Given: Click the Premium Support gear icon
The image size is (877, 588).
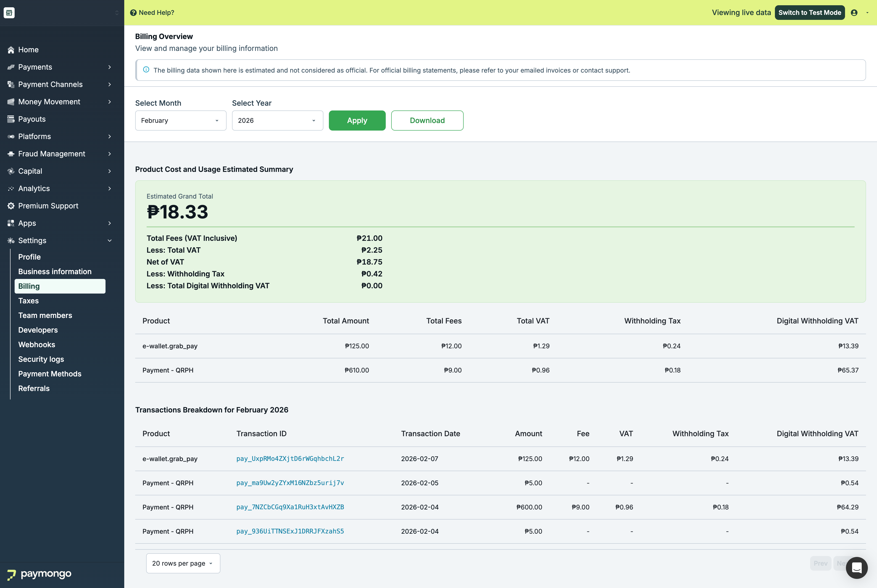Looking at the screenshot, I should click(x=11, y=206).
